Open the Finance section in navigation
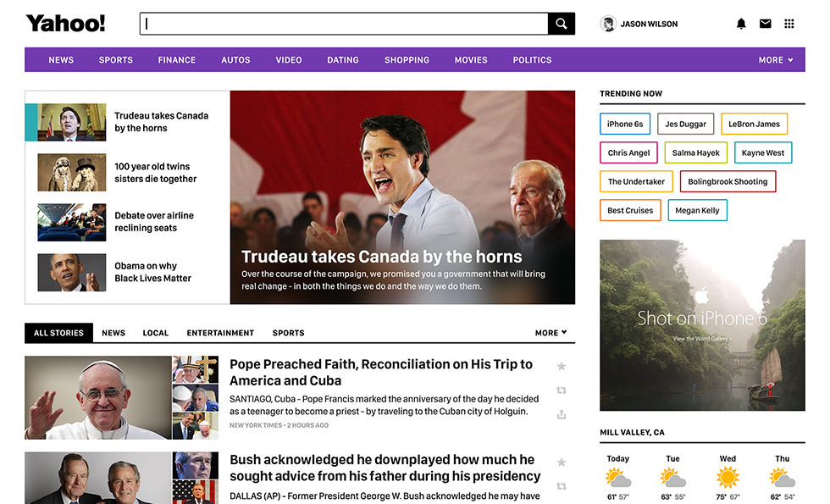 click(x=176, y=60)
